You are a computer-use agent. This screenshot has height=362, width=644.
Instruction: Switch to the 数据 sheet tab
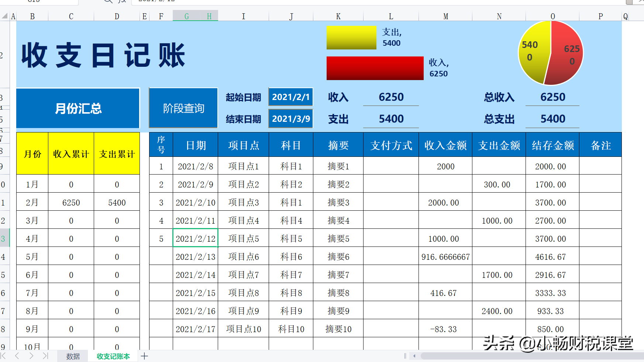tap(72, 356)
